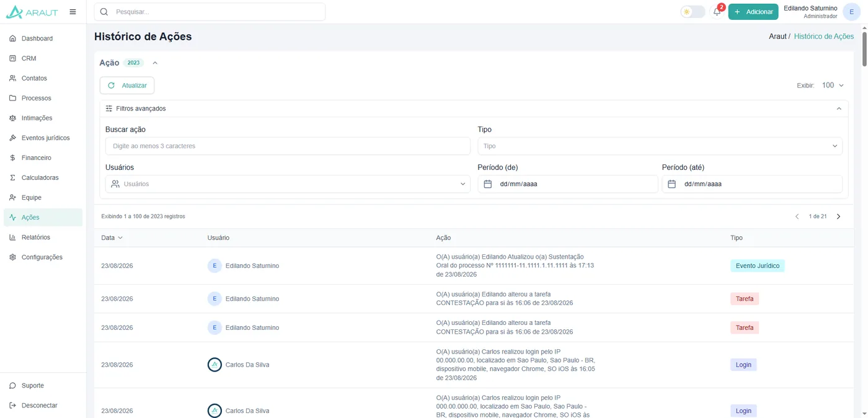Click the CRM sidebar icon
The image size is (868, 418).
point(12,58)
